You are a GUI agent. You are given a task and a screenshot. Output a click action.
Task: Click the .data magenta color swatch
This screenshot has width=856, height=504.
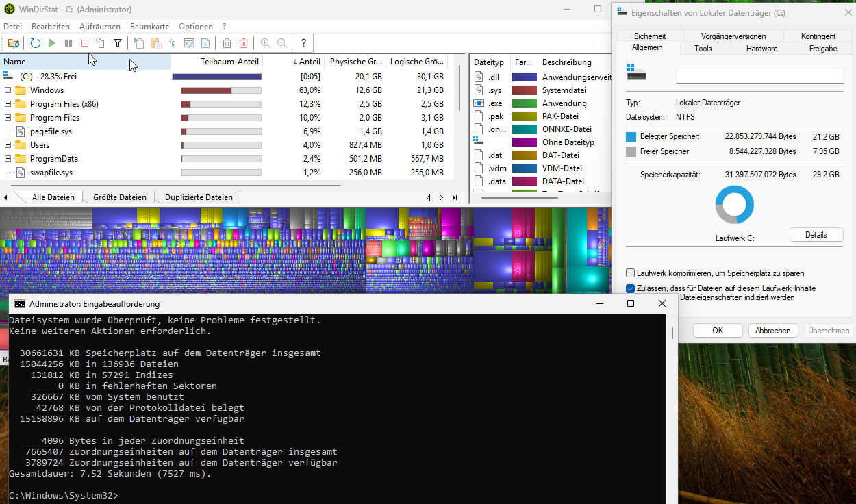tap(524, 181)
